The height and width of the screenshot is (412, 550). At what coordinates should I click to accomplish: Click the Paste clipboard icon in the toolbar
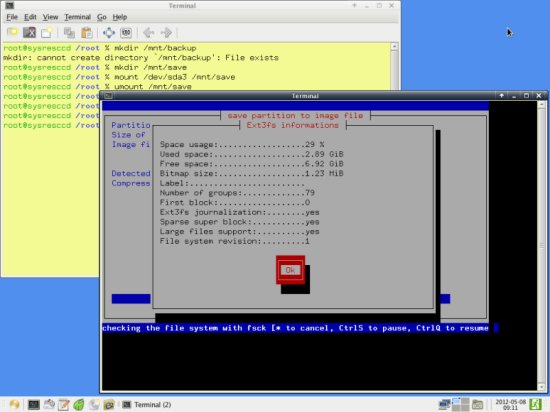tap(87, 33)
